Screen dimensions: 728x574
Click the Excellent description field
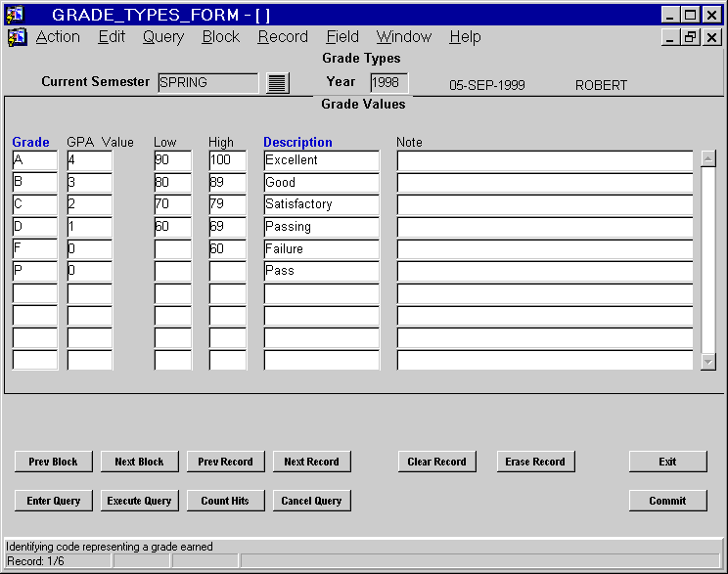321,160
